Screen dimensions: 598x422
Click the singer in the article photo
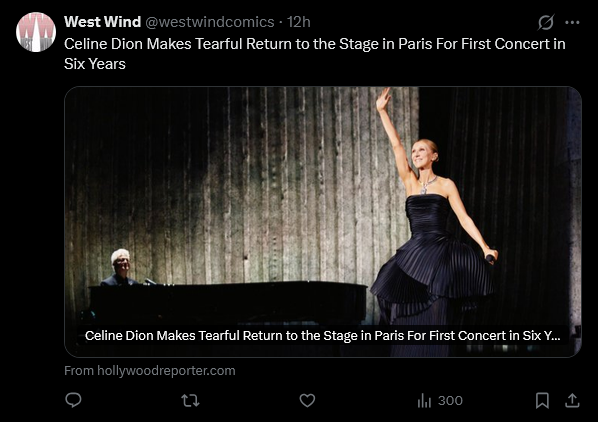point(434,221)
